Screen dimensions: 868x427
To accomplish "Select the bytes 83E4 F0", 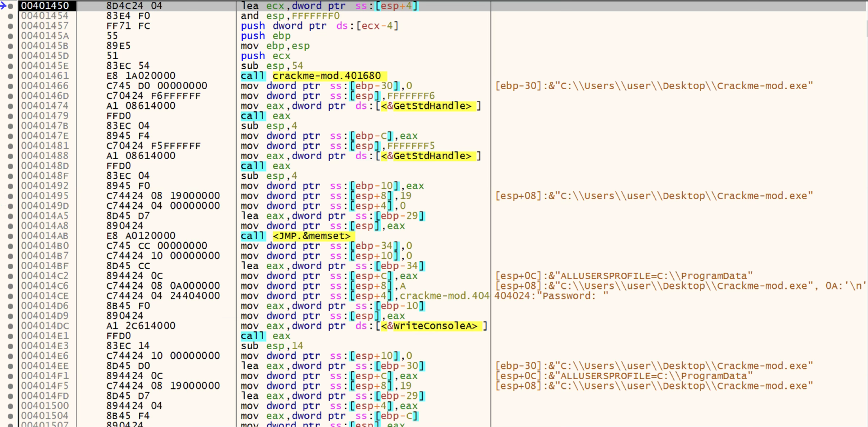I will (x=128, y=16).
